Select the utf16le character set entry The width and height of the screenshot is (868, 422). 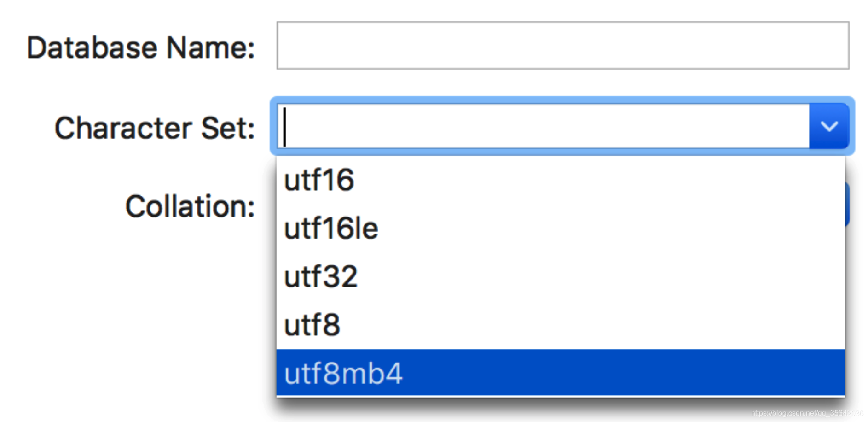331,228
